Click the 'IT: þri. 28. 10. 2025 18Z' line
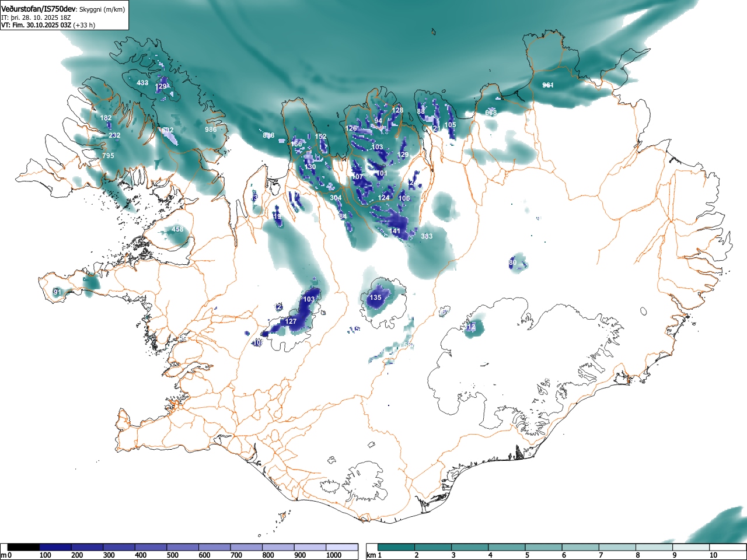The image size is (747, 560). (36, 17)
